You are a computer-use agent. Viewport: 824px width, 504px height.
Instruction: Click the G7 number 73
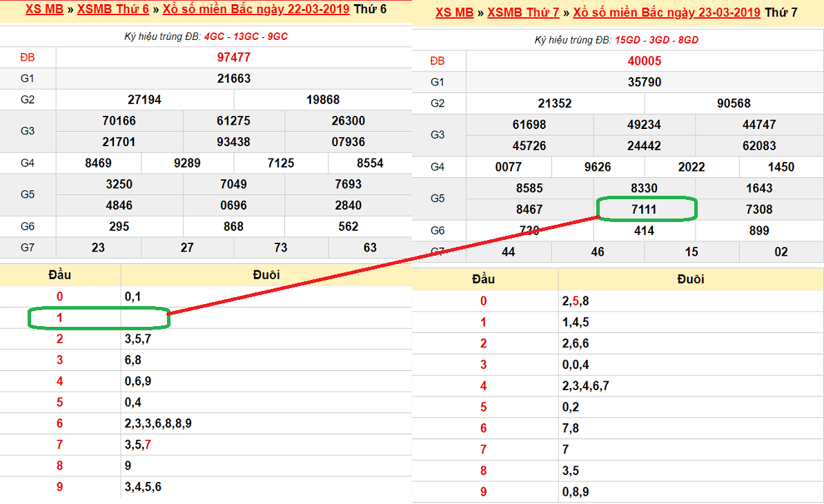[x=281, y=248]
